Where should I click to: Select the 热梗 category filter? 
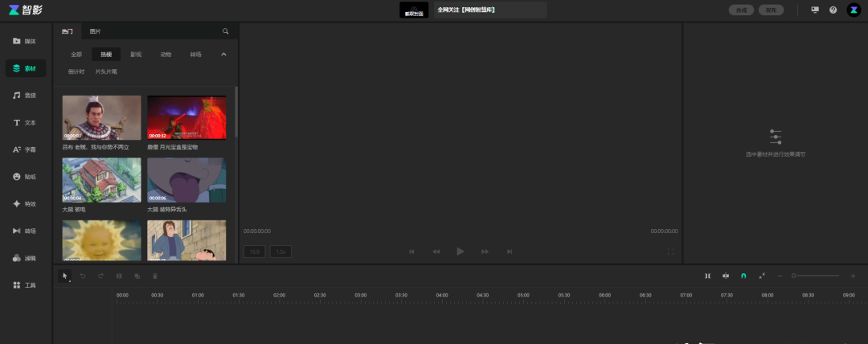106,55
